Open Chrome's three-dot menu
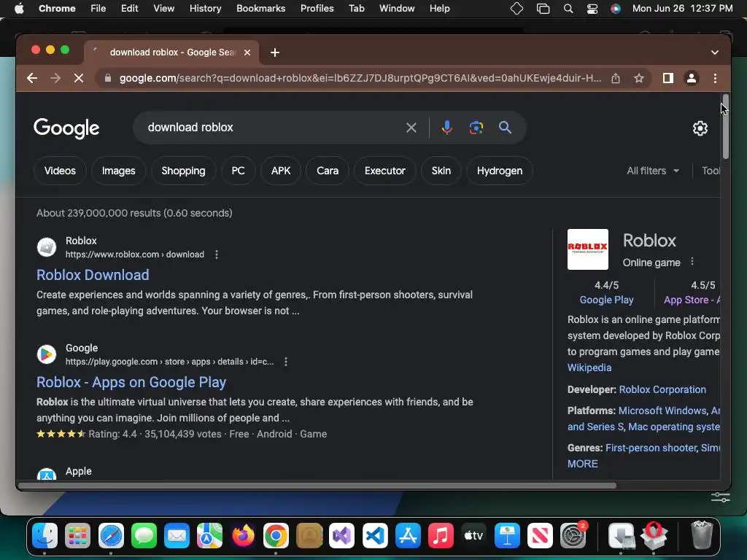The image size is (747, 560). pos(715,78)
